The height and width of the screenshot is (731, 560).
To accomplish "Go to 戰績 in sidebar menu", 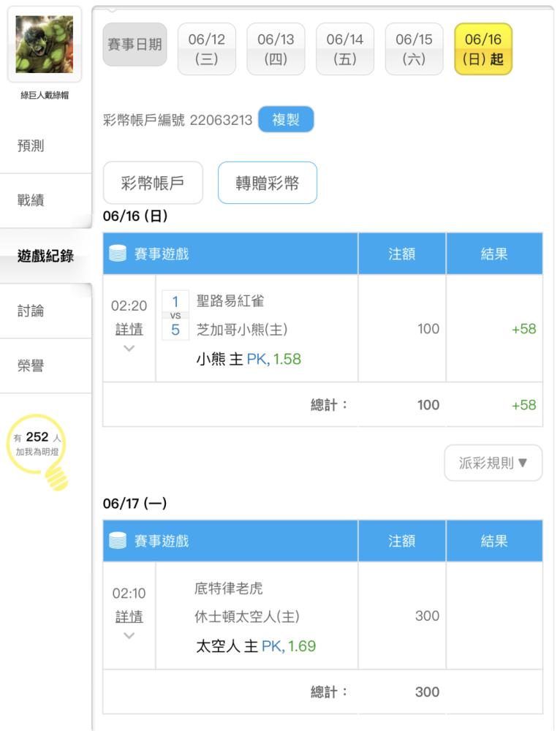I will click(31, 200).
